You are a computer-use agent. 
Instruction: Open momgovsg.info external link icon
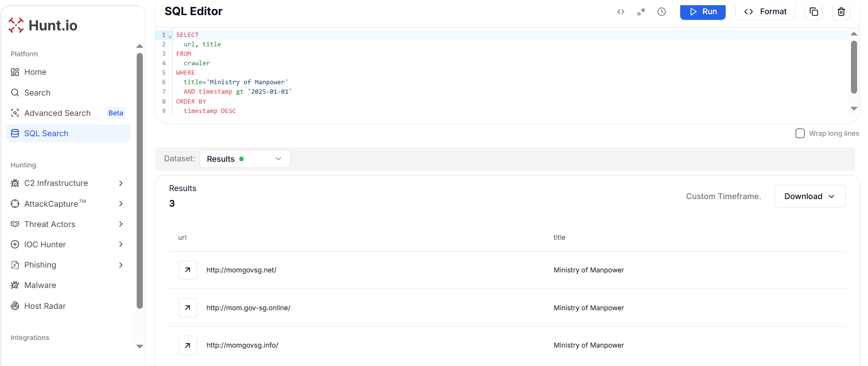point(188,345)
